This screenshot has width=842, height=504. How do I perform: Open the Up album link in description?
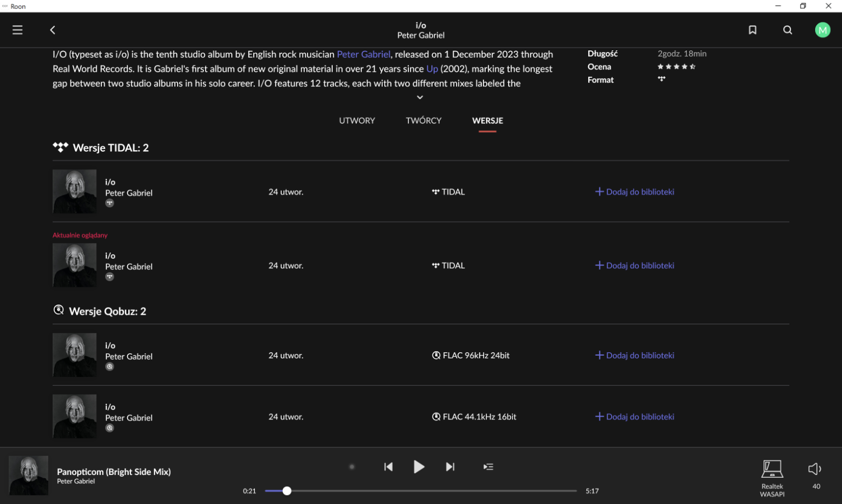pyautogui.click(x=432, y=69)
